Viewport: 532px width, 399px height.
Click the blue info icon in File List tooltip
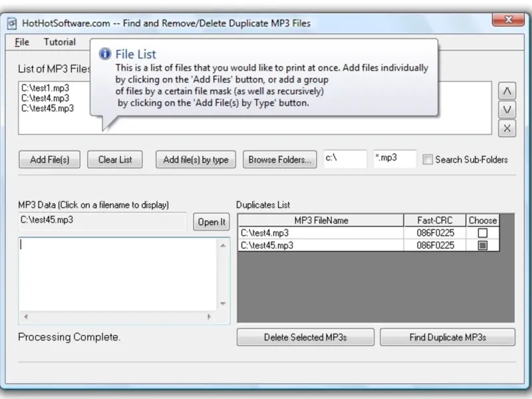click(105, 54)
